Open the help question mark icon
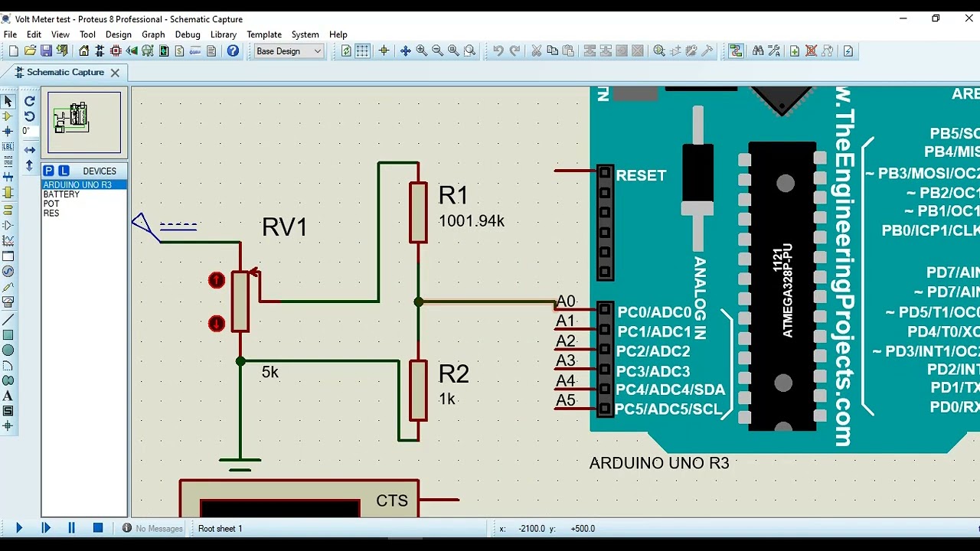 (233, 51)
